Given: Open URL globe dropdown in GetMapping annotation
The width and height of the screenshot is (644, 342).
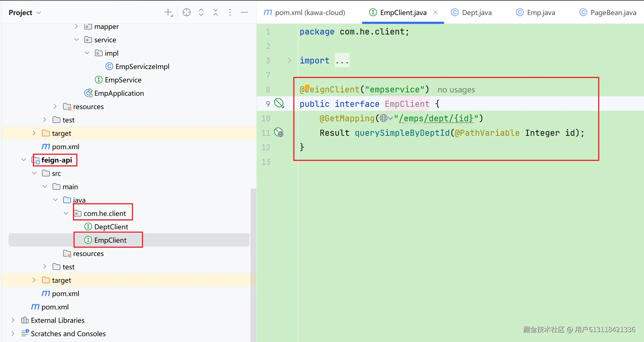Looking at the screenshot, I should pos(386,118).
